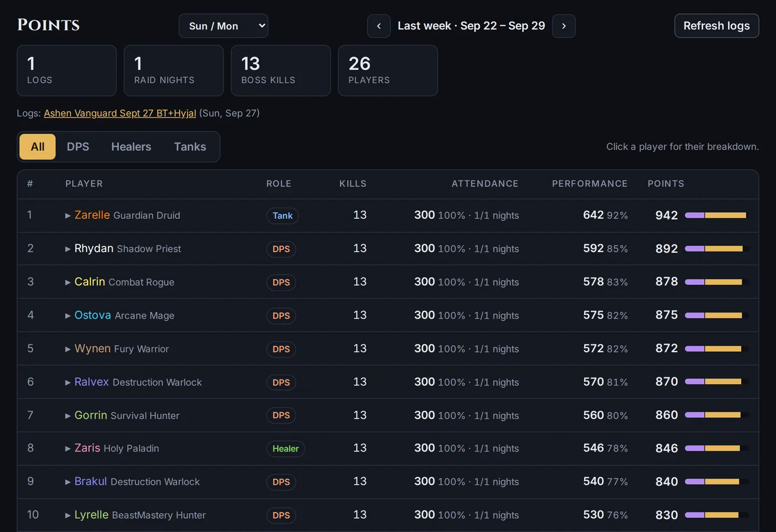Click the player name Zaris
Image resolution: width=776 pixels, height=532 pixels.
point(88,448)
